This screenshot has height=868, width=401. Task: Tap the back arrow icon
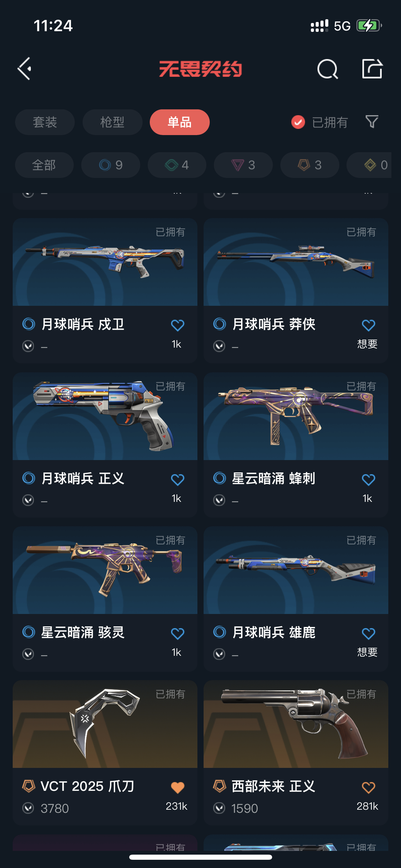pyautogui.click(x=25, y=69)
